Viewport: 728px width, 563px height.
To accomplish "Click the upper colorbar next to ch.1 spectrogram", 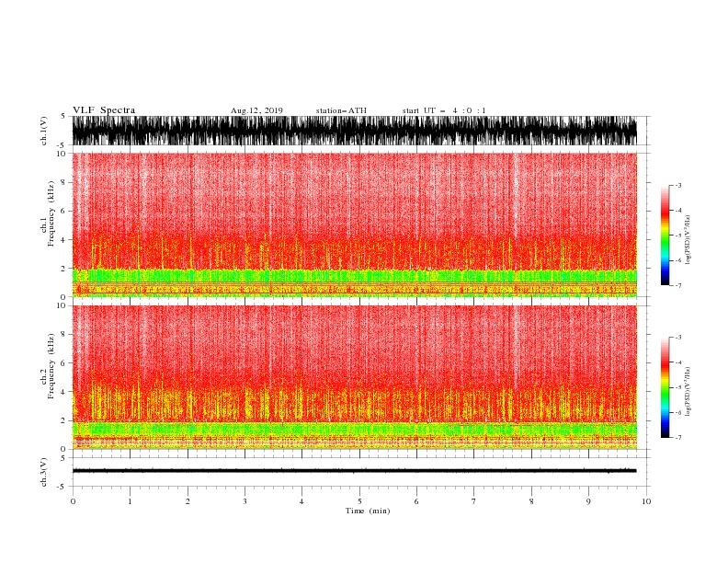I will tap(665, 236).
